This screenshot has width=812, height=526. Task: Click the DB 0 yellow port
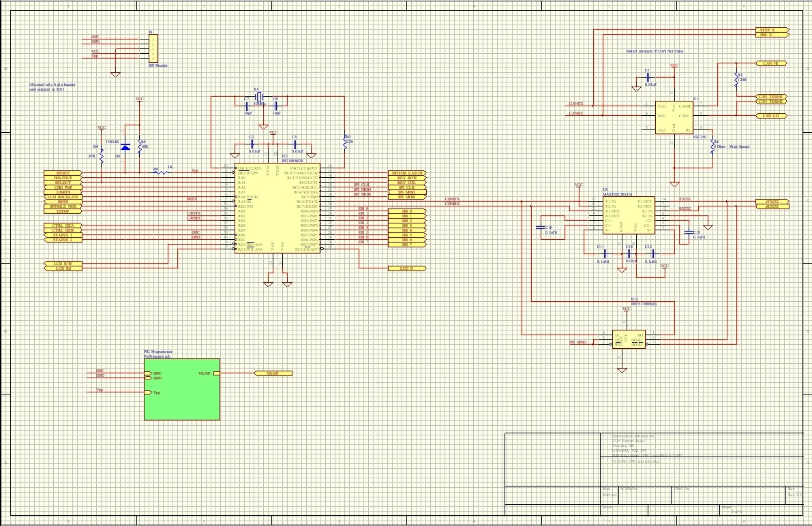[407, 211]
